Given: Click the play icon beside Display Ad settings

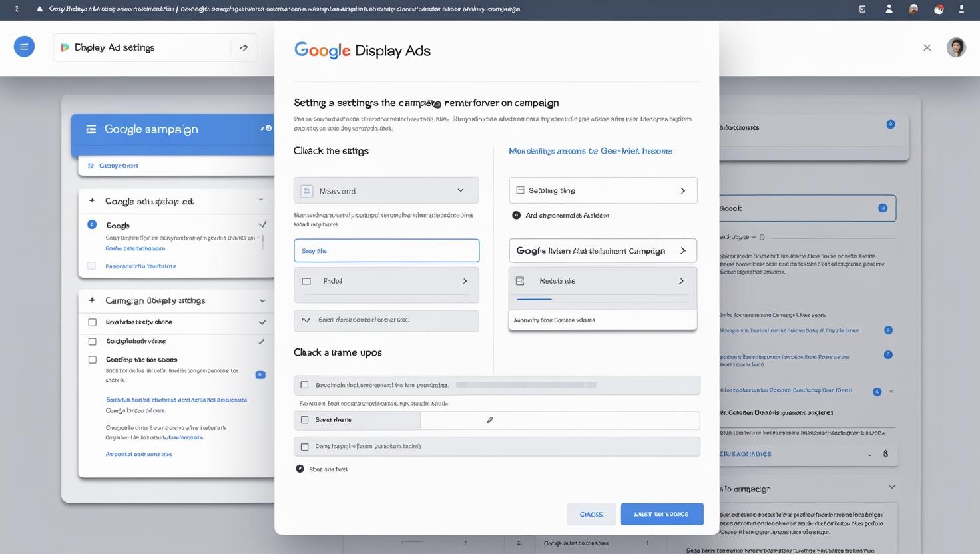Looking at the screenshot, I should click(x=65, y=47).
